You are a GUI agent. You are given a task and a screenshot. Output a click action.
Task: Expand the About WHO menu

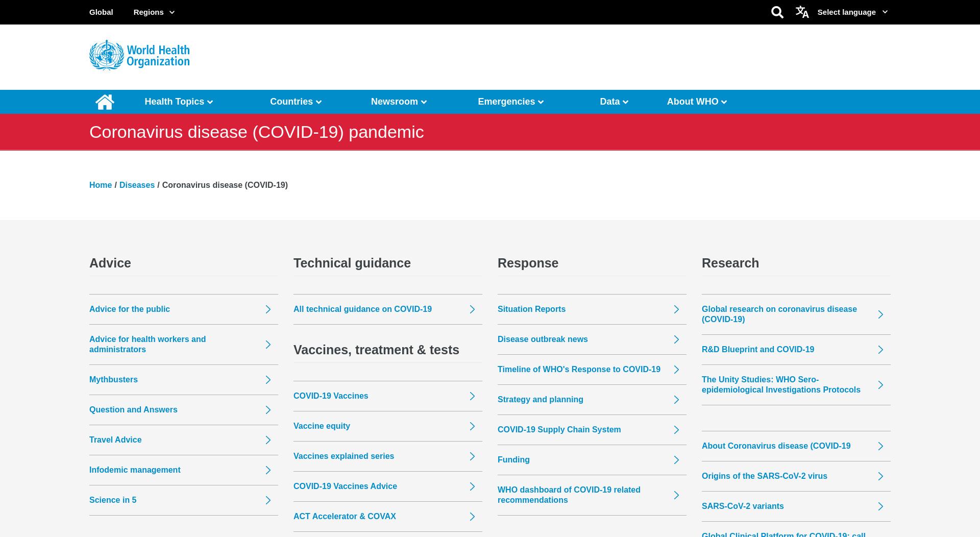pyautogui.click(x=697, y=102)
